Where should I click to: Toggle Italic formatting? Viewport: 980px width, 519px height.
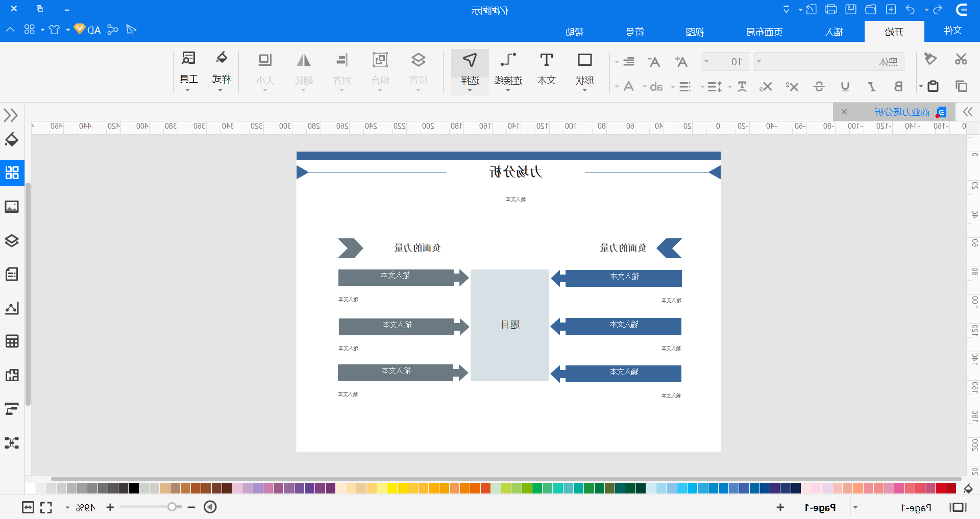click(872, 86)
